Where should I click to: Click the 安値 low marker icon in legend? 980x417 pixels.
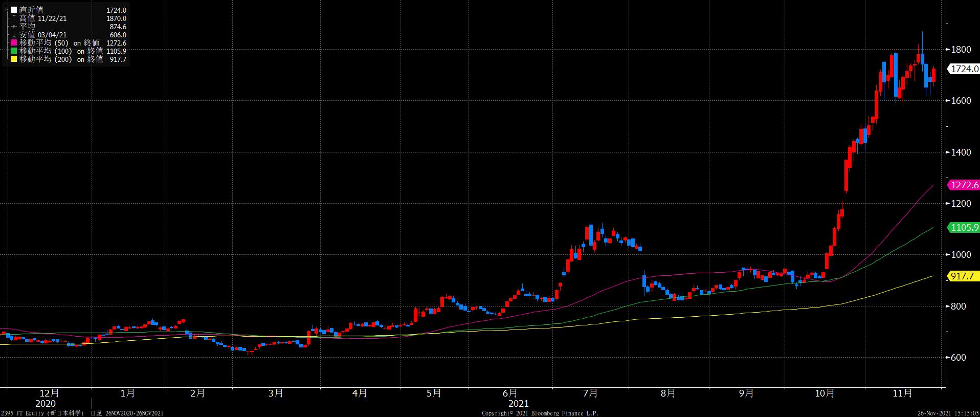coord(14,35)
